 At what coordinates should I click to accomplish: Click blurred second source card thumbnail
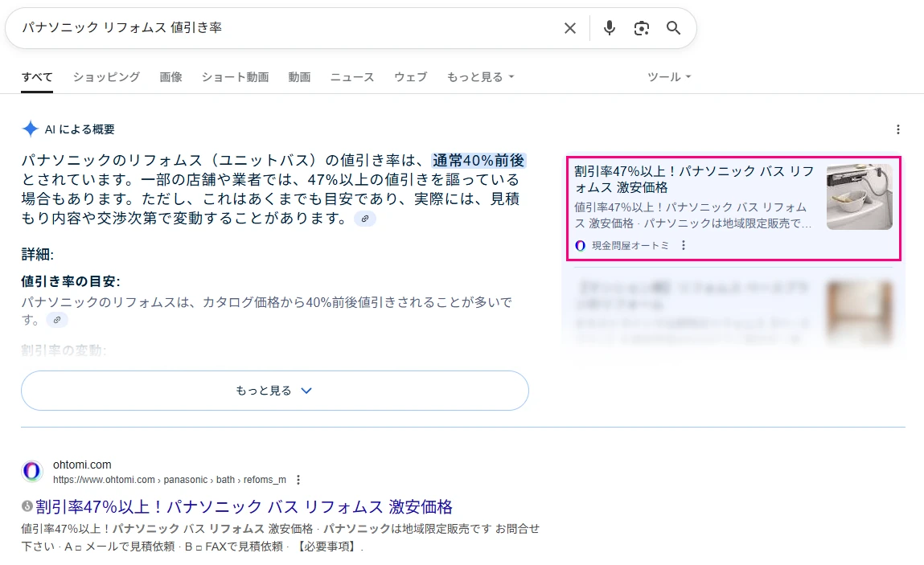859,312
